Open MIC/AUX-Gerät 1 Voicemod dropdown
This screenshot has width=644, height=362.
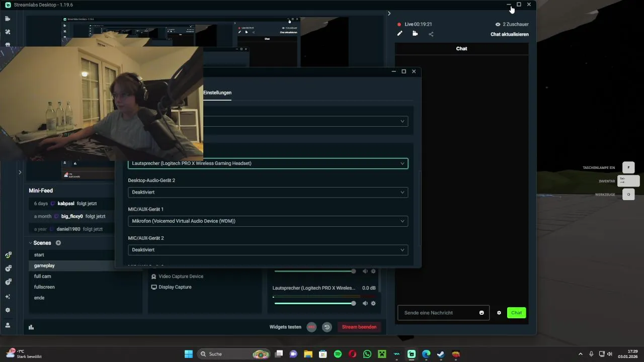(x=268, y=221)
